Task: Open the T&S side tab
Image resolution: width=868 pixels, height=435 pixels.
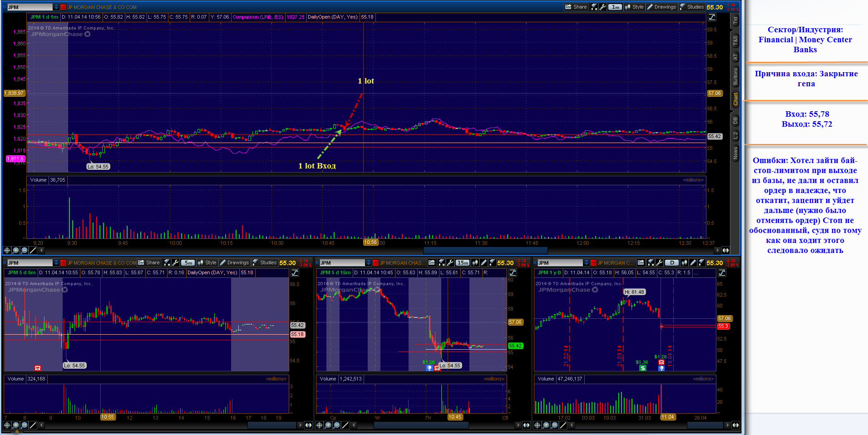Action: 735,41
